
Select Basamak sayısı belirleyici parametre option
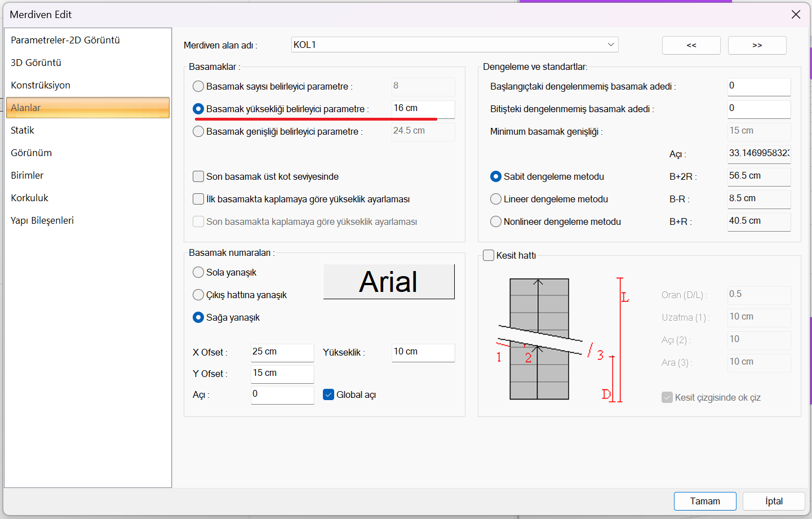point(198,86)
